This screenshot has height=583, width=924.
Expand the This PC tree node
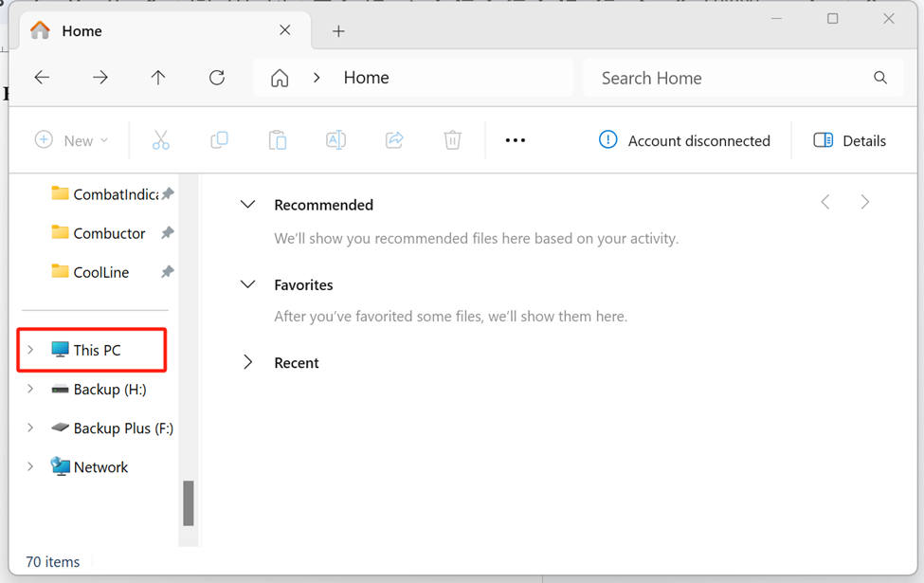coord(30,350)
